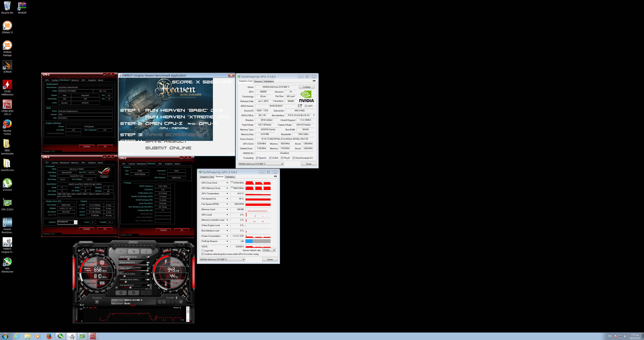Toggle the OpenCL checkbox in GPU-Z
Screen dimensions: 644x340
pos(257,158)
